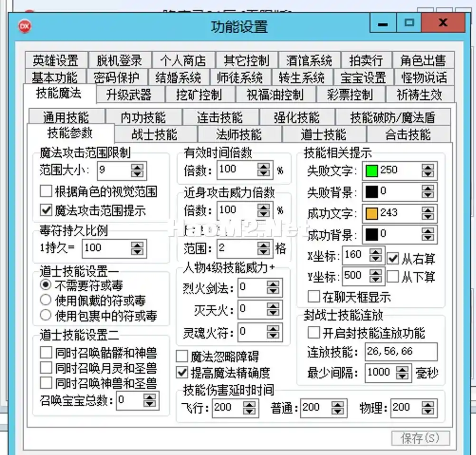Go to the 战士技能 sub-tab
Image resolution: width=476 pixels, height=455 pixels.
coord(155,134)
